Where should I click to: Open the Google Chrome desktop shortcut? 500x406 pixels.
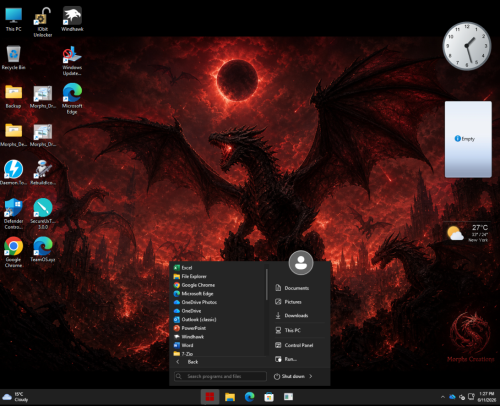(x=13, y=252)
